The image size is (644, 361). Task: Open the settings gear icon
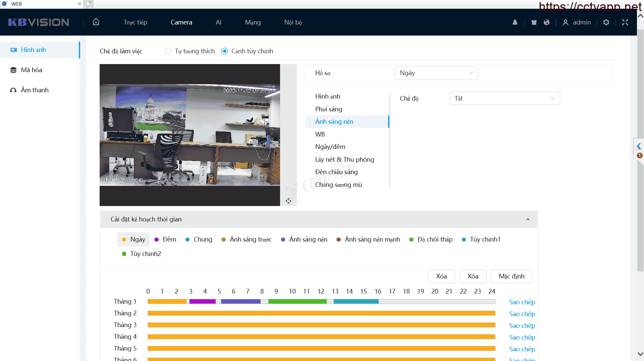tap(606, 22)
